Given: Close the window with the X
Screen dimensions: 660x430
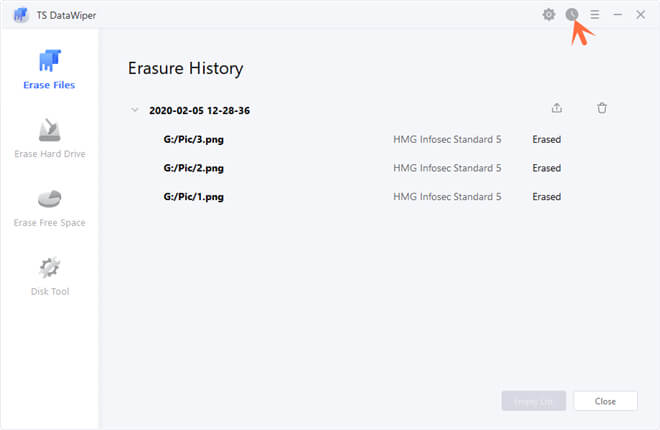Looking at the screenshot, I should 640,15.
